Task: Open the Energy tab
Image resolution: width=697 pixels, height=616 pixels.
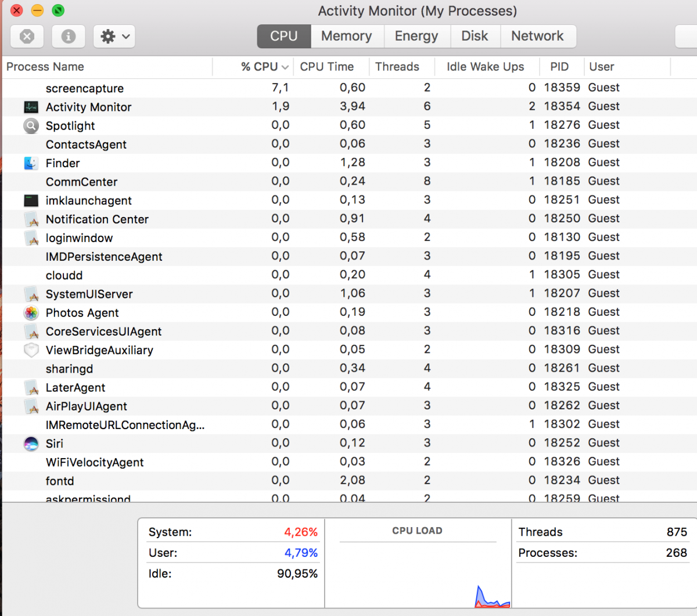Action: coord(416,36)
